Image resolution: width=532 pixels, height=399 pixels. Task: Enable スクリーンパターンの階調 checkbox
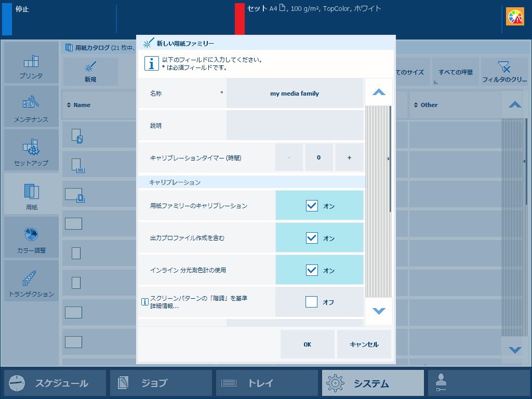tap(311, 302)
